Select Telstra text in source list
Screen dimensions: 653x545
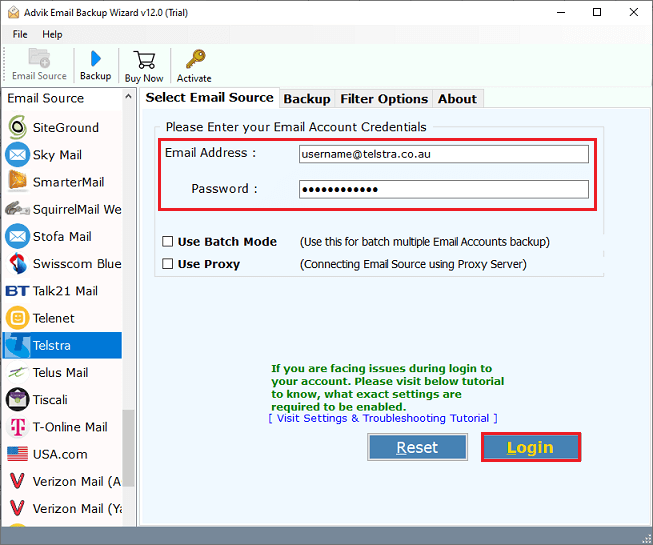click(x=52, y=346)
